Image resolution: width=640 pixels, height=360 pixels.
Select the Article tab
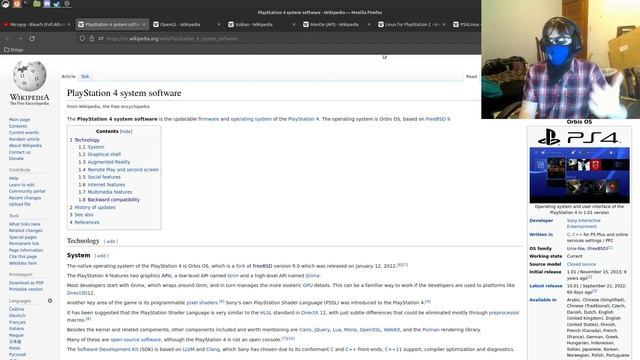tap(69, 76)
